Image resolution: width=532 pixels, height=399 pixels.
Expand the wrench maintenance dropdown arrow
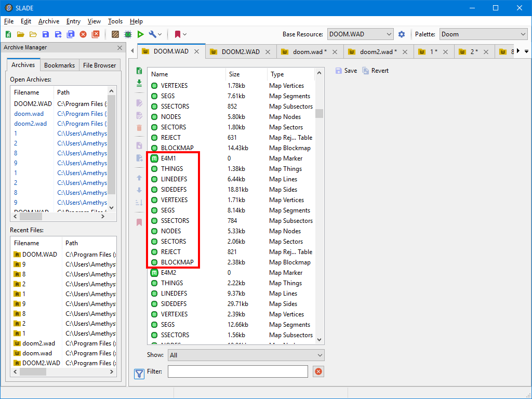(x=160, y=34)
